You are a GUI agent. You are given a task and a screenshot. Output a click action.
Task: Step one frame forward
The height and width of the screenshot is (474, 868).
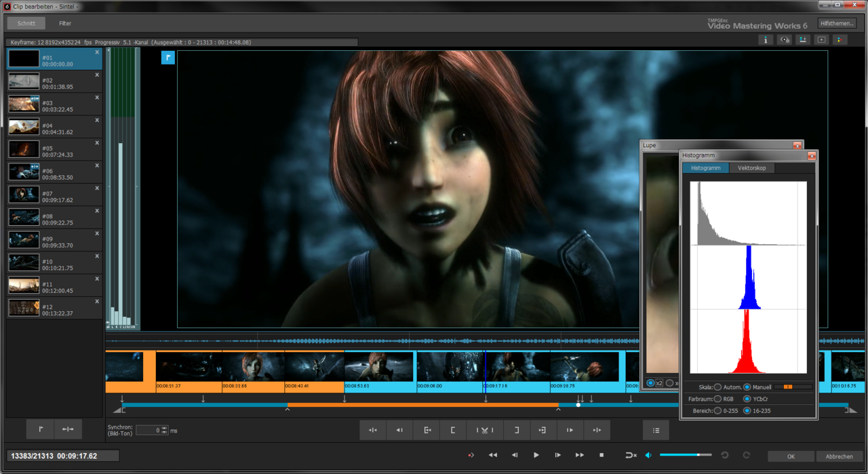[558, 455]
